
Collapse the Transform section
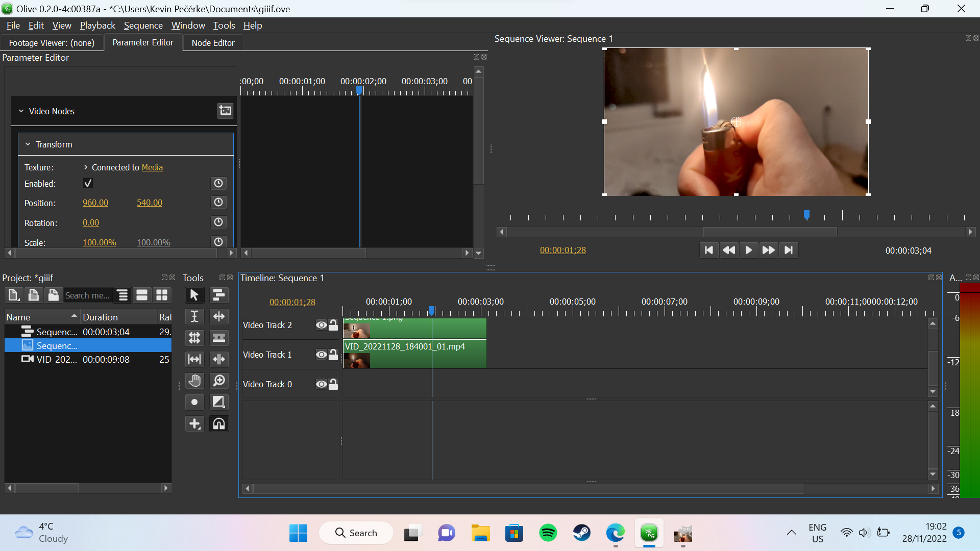pyautogui.click(x=28, y=144)
